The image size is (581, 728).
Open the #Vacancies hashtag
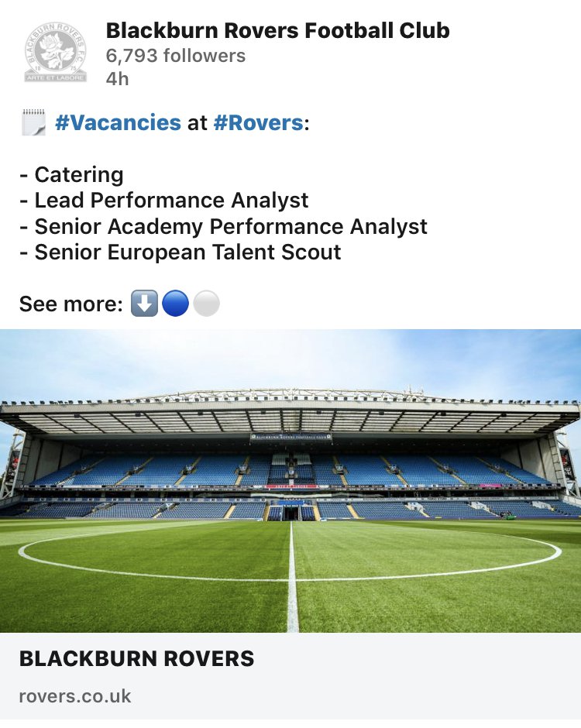pos(118,123)
